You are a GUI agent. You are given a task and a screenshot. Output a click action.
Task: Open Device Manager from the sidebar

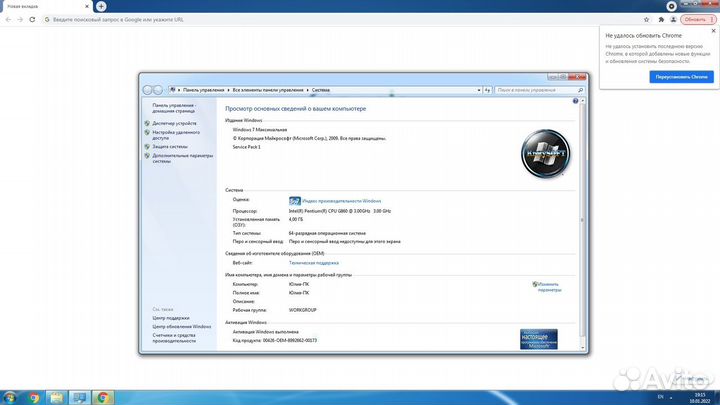[174, 123]
